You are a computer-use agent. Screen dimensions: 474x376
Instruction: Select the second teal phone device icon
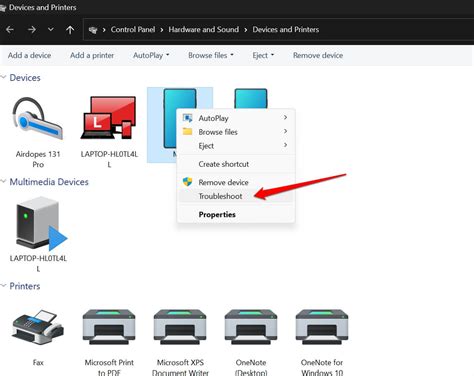coord(251,99)
